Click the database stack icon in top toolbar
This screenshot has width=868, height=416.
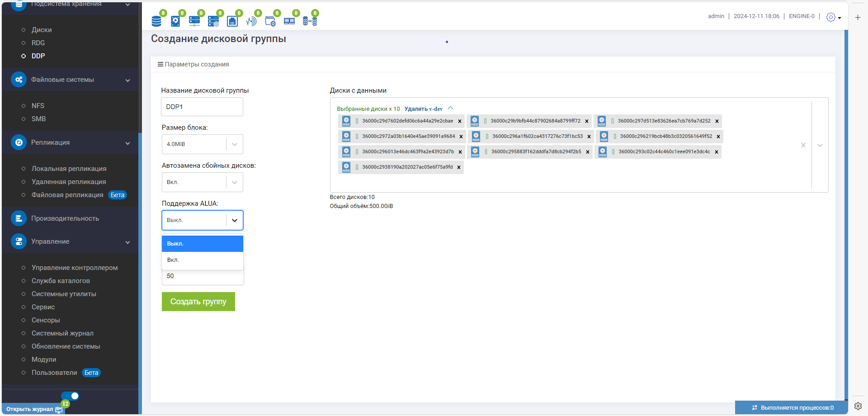pyautogui.click(x=156, y=21)
